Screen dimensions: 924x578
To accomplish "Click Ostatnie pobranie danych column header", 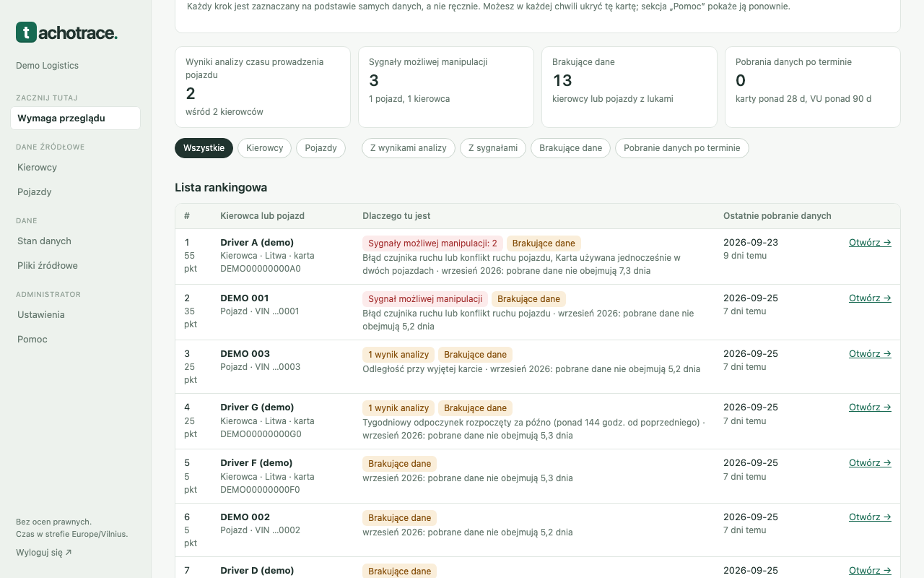I will pos(777,216).
